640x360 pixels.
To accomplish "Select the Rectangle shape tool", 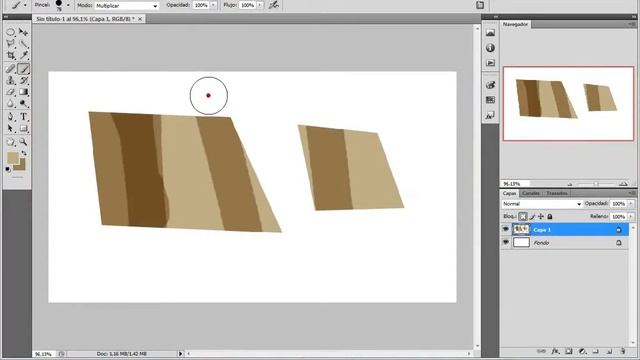I will click(24, 129).
